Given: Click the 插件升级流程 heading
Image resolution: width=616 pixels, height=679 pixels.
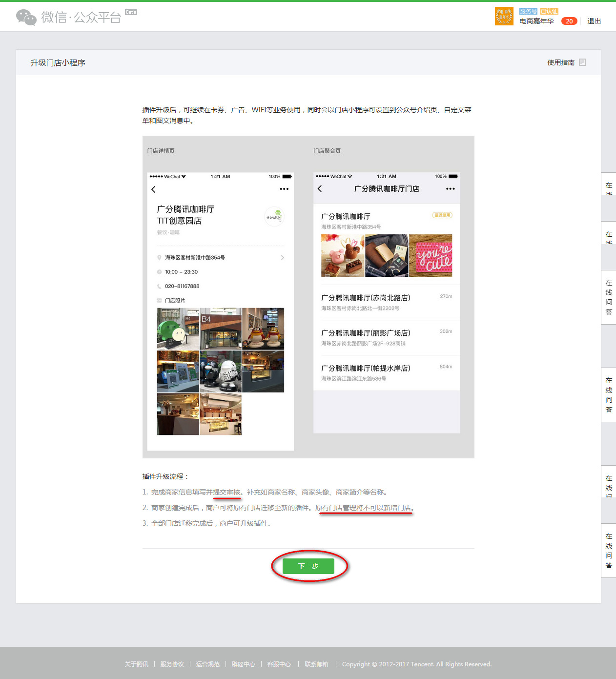Looking at the screenshot, I should pyautogui.click(x=165, y=476).
